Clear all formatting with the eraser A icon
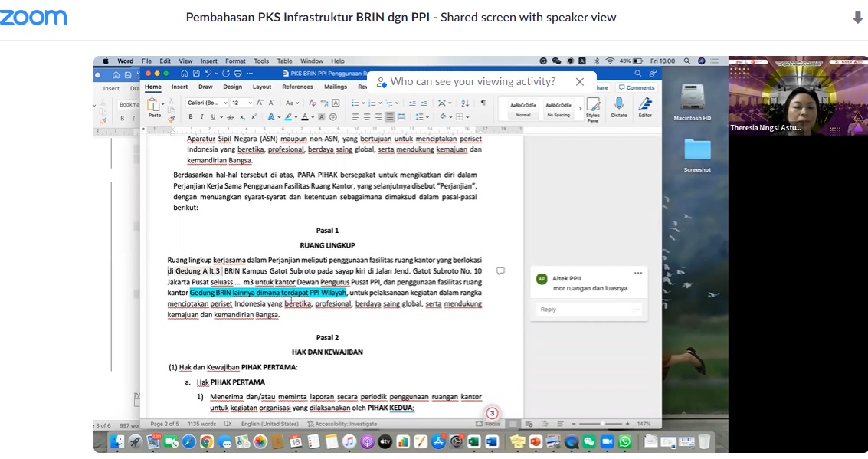 313,103
